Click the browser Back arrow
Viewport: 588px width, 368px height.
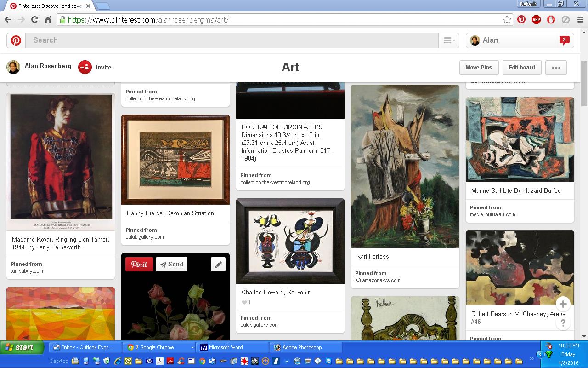8,20
